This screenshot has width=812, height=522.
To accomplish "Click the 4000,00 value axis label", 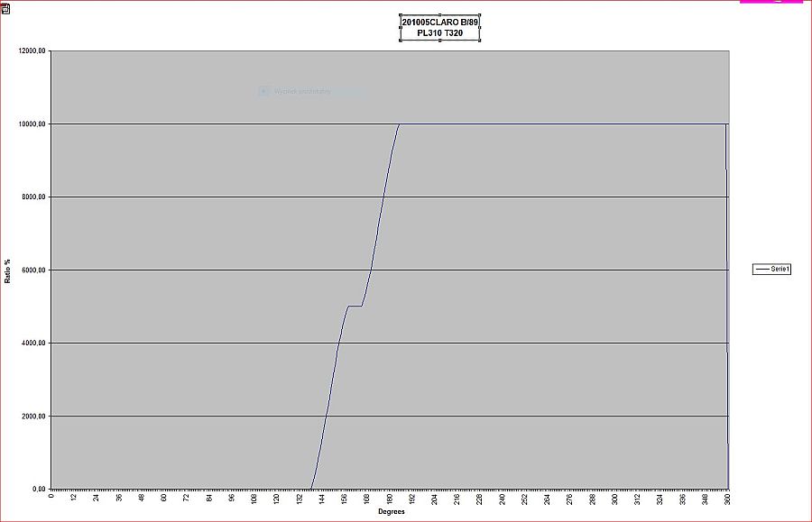I will (33, 343).
